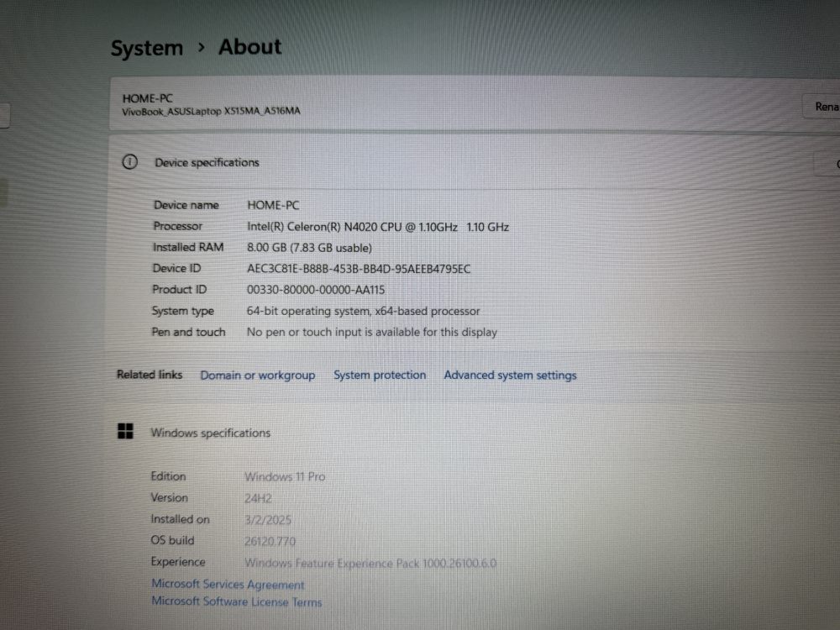Click the OS build label
840x630 pixels.
[x=172, y=540]
